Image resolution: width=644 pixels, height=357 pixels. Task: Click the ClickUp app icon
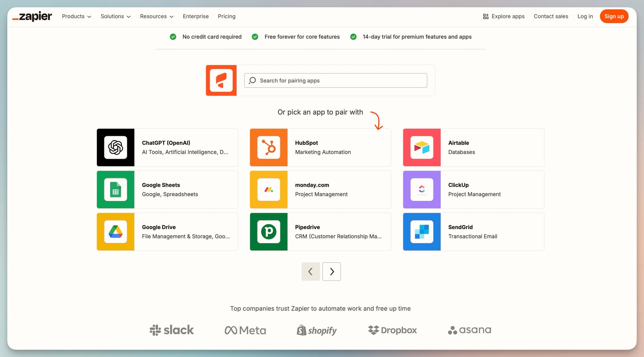[x=422, y=190]
